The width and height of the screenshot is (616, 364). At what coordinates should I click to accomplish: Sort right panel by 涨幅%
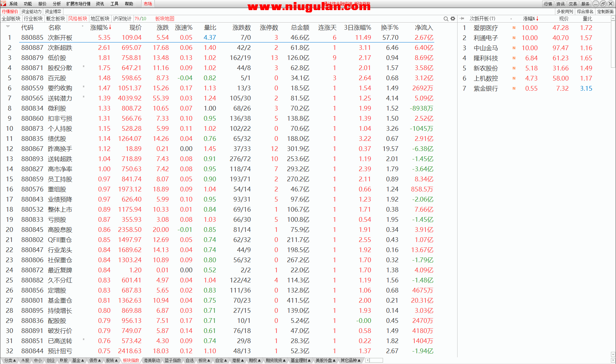[x=530, y=19]
